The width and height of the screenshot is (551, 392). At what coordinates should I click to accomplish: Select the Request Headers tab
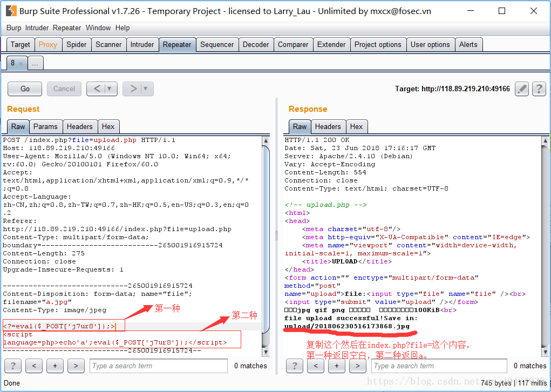pyautogui.click(x=80, y=126)
